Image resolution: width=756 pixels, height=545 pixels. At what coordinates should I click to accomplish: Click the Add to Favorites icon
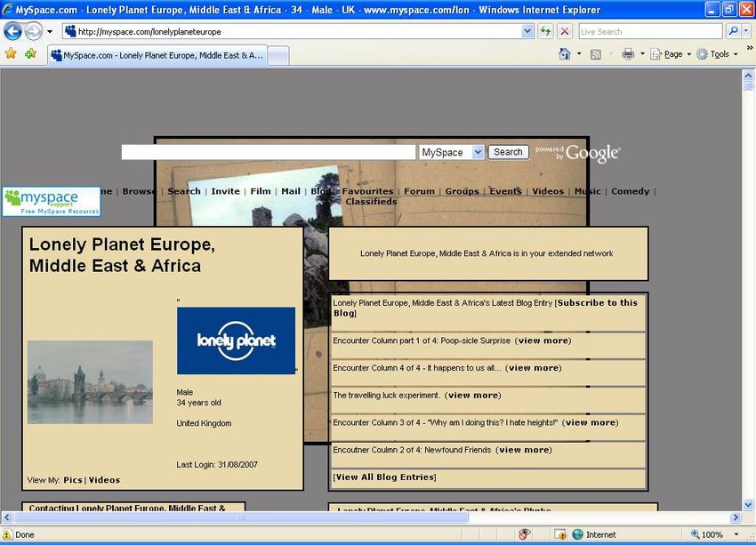[31, 54]
